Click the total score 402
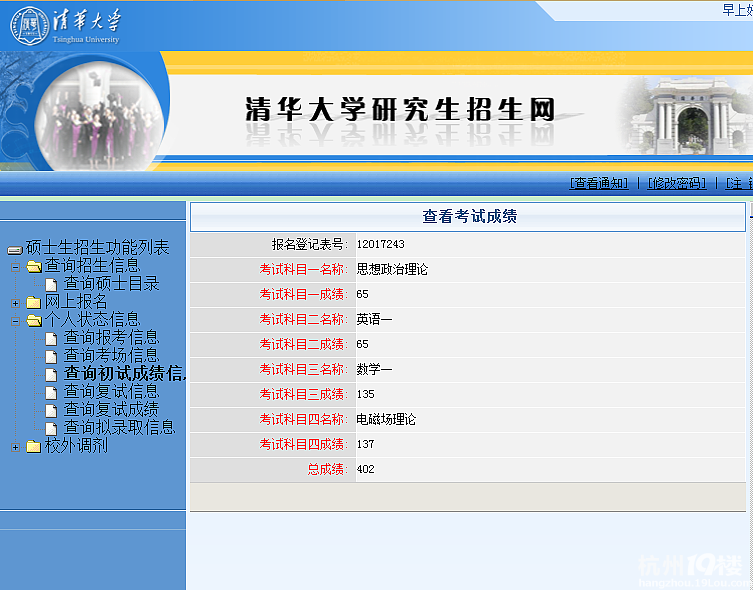Screen dimensions: 753x590 point(365,469)
